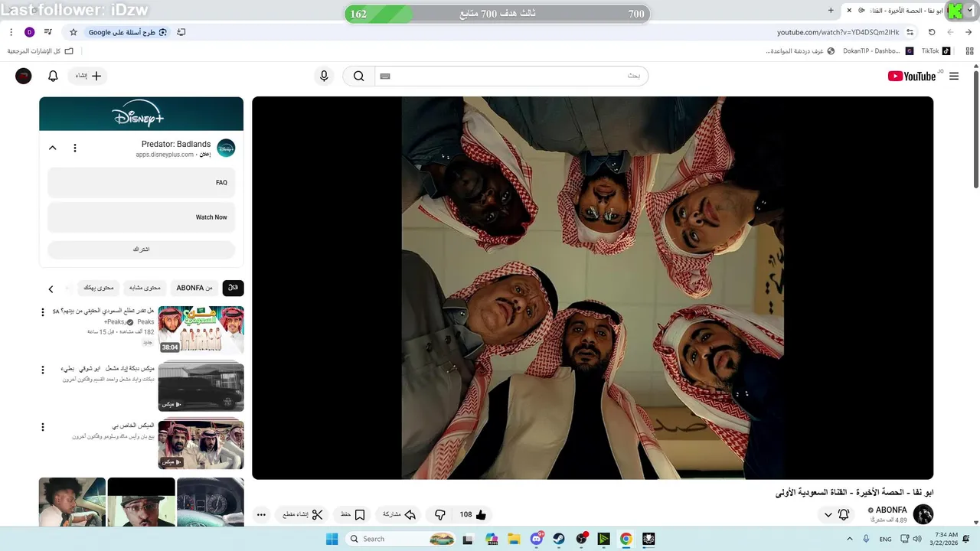
Task: Open Steam from the taskbar
Action: 560,539
